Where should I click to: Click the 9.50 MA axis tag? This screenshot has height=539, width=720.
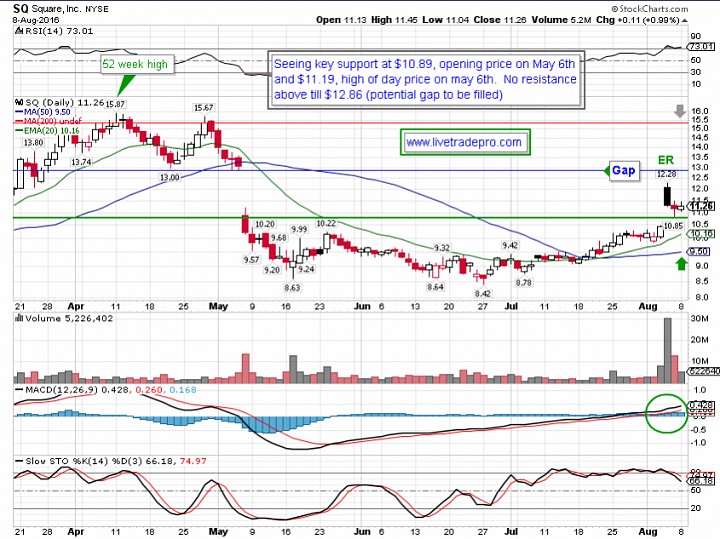[699, 252]
